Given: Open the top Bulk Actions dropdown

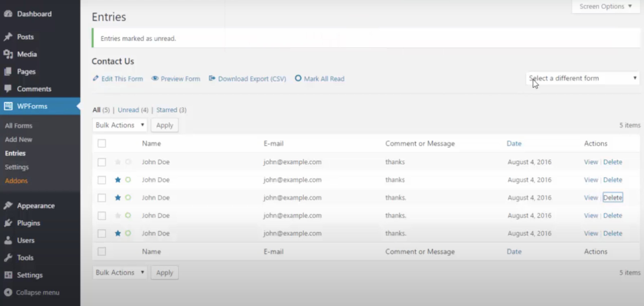Looking at the screenshot, I should (x=120, y=125).
